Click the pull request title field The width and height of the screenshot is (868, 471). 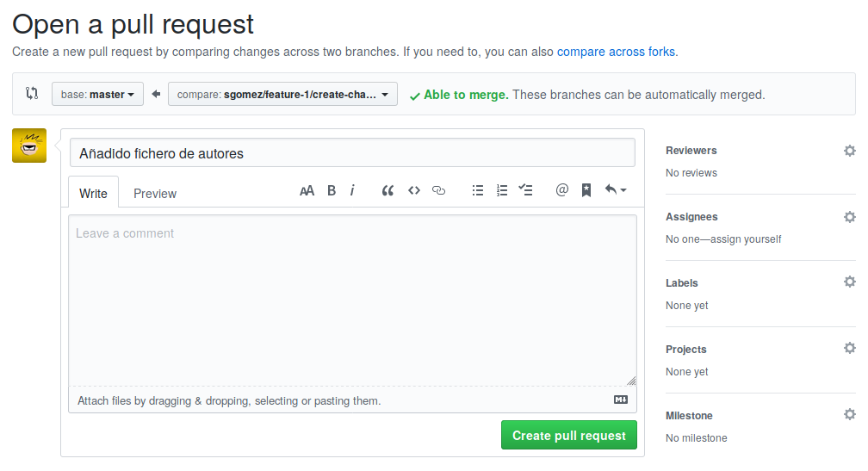[x=352, y=152]
